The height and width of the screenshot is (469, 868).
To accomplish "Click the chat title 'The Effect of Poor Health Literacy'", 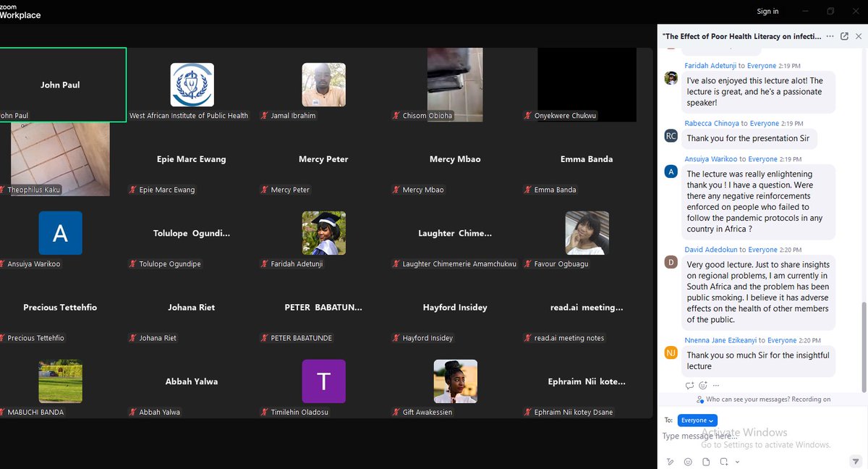I will point(741,36).
